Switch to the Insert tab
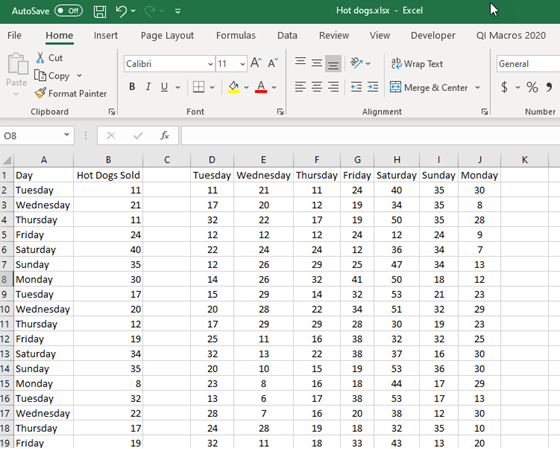The image size is (560, 449). pos(106,35)
